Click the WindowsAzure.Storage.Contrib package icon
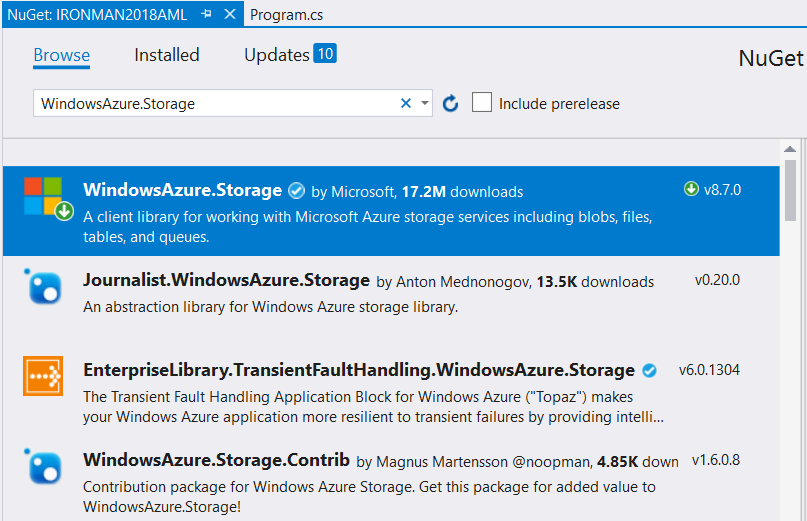 coord(43,465)
